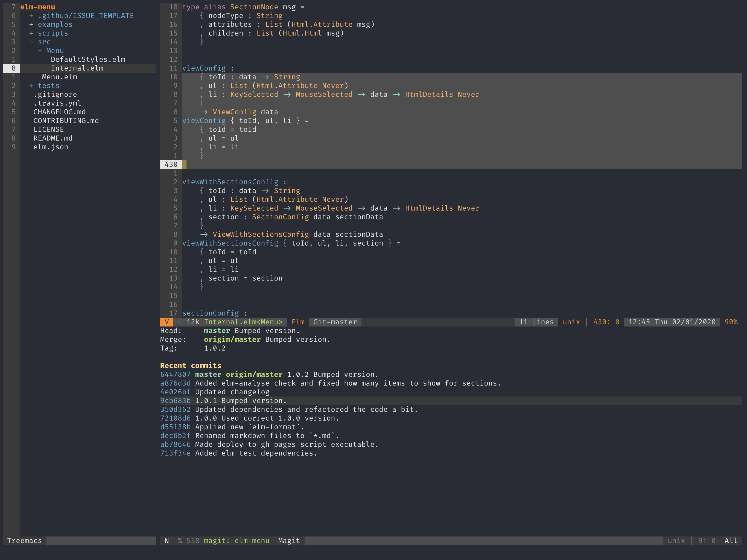Image resolution: width=747 pixels, height=560 pixels.
Task: Click unix encoding in editor modeline
Action: [571, 322]
